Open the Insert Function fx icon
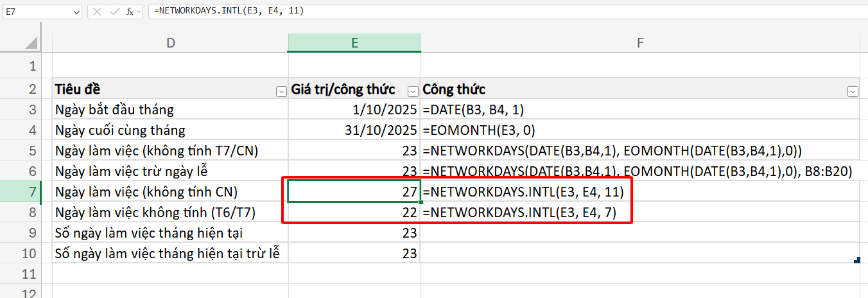Screen dimensions: 868x298 point(130,12)
